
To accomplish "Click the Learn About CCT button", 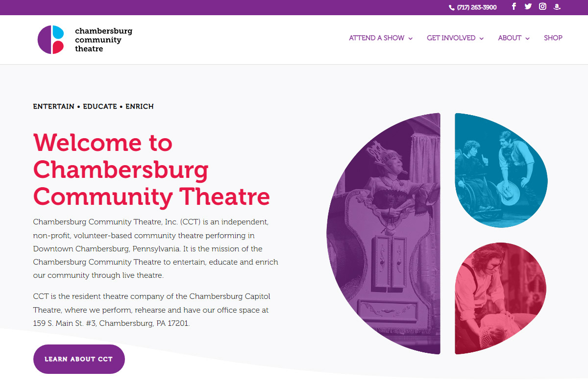I will tap(79, 359).
